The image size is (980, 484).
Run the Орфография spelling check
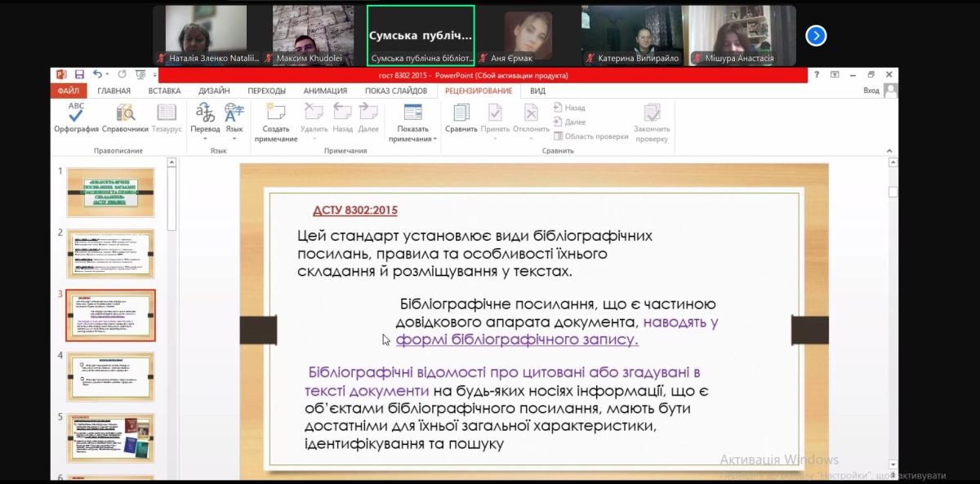[76, 118]
